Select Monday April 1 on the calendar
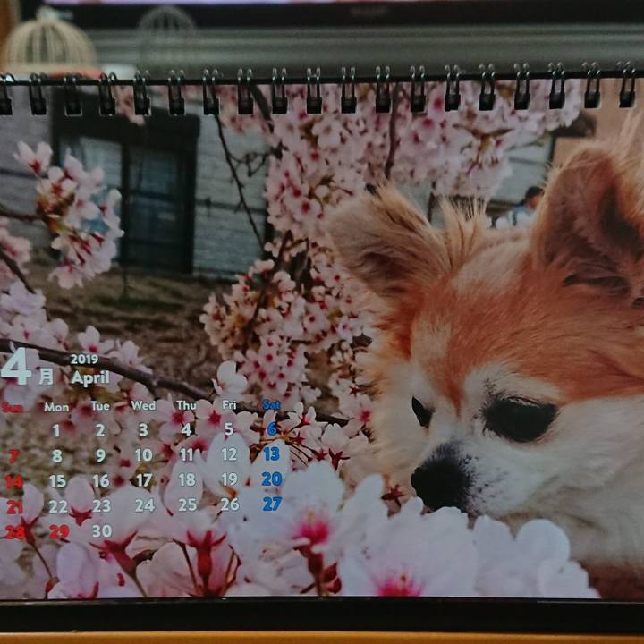The width and height of the screenshot is (644, 644). 56,431
